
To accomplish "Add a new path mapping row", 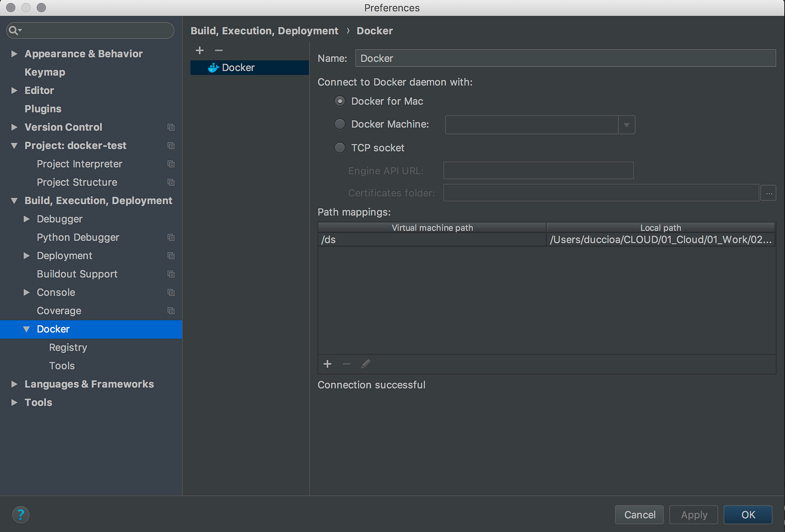I will (x=328, y=364).
